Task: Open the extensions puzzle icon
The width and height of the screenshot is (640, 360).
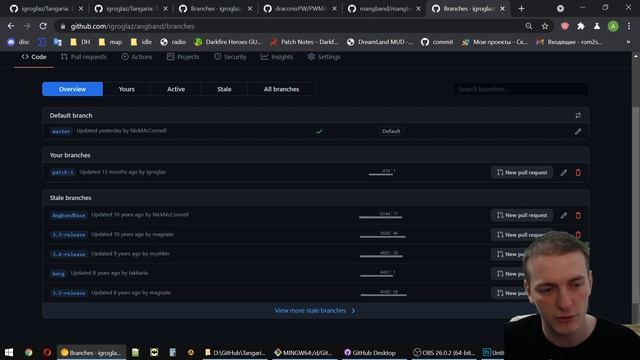Action: pos(581,26)
